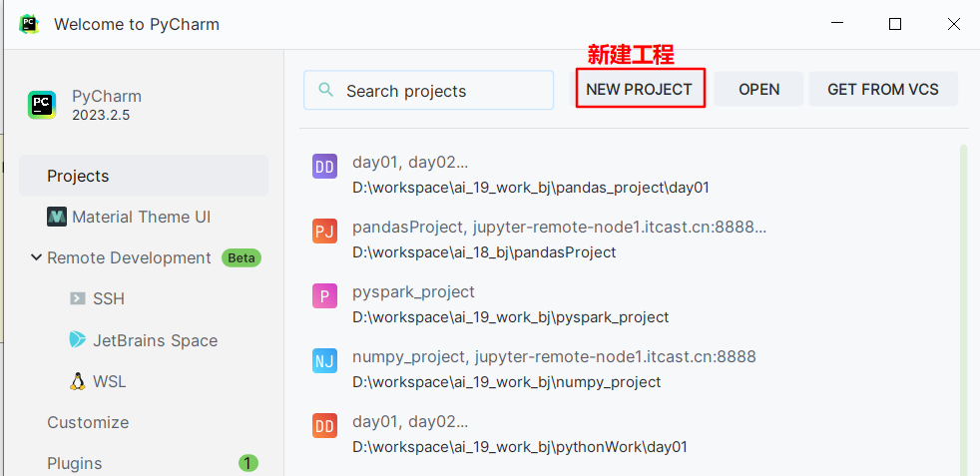
Task: Open the Projects tab
Action: [x=144, y=176]
